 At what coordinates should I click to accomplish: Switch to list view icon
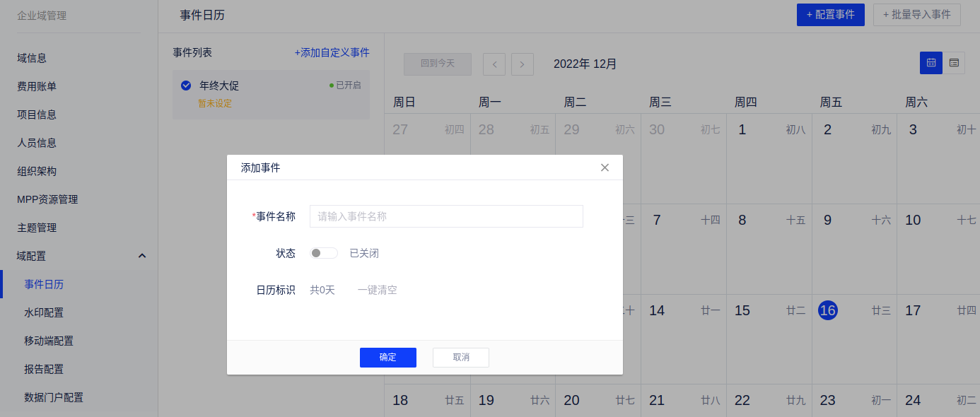pos(954,63)
